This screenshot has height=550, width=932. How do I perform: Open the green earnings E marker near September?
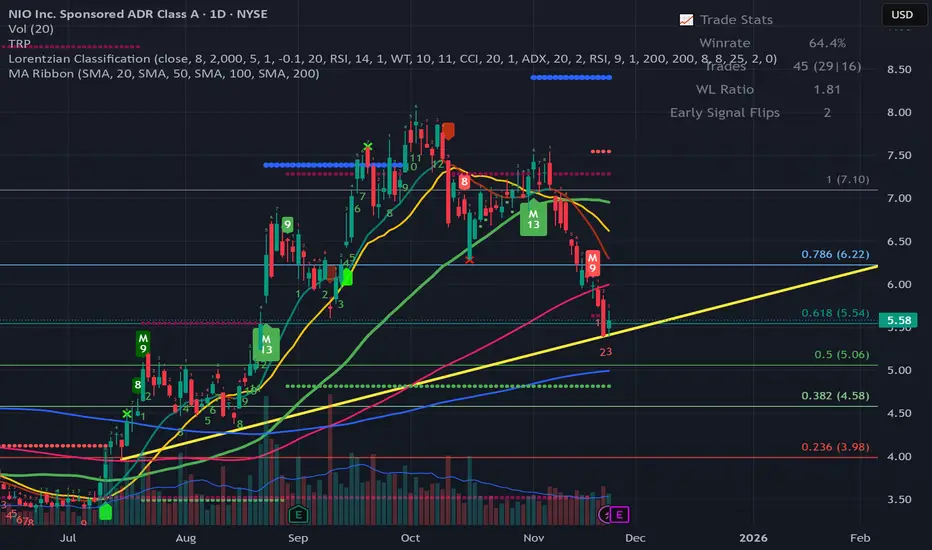(298, 514)
